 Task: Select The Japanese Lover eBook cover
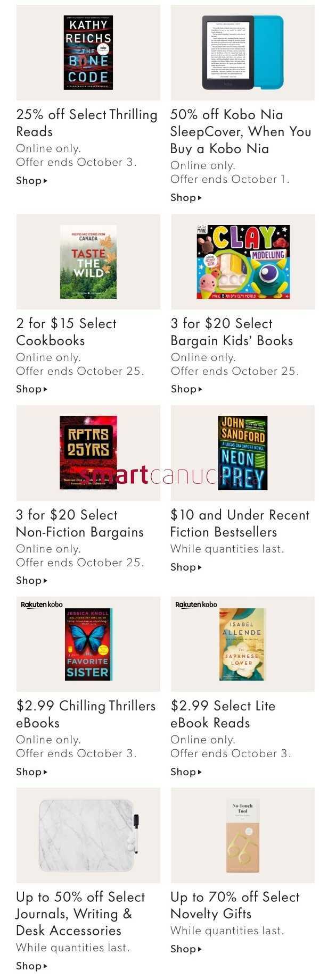(x=243, y=644)
